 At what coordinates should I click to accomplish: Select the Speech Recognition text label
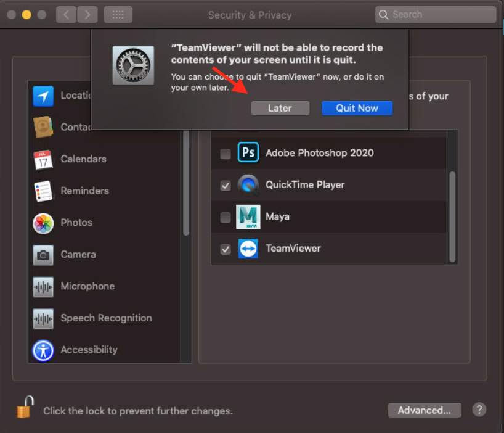[x=107, y=318]
